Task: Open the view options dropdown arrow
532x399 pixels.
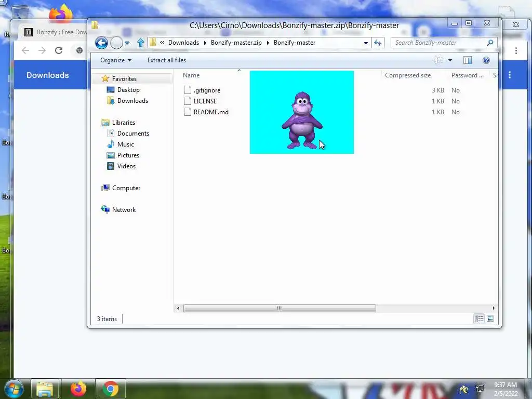Action: point(450,60)
